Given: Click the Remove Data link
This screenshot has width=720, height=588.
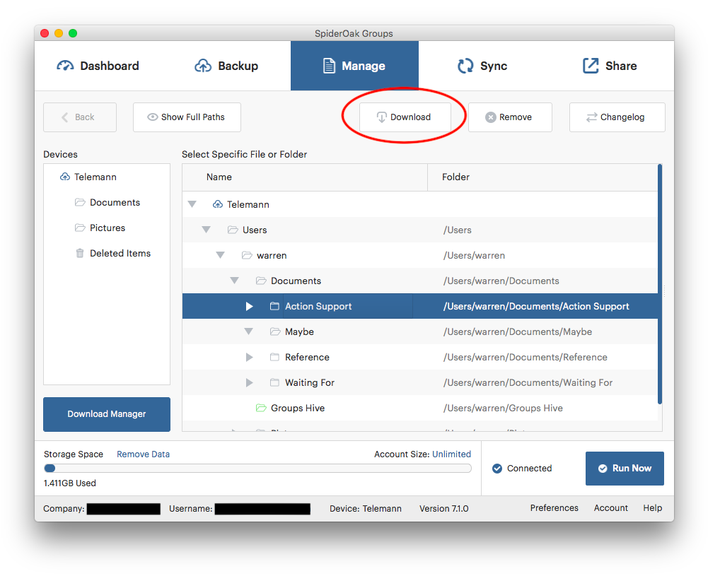Looking at the screenshot, I should coord(144,454).
